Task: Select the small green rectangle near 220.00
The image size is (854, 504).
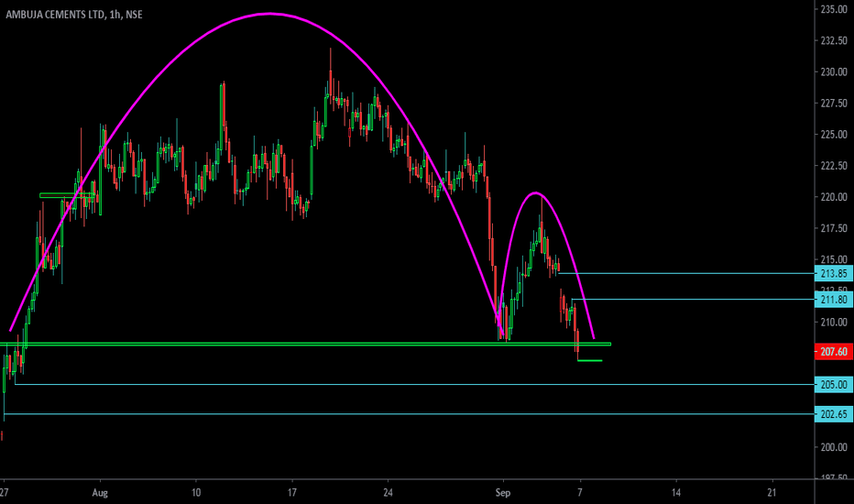Action: (68, 195)
